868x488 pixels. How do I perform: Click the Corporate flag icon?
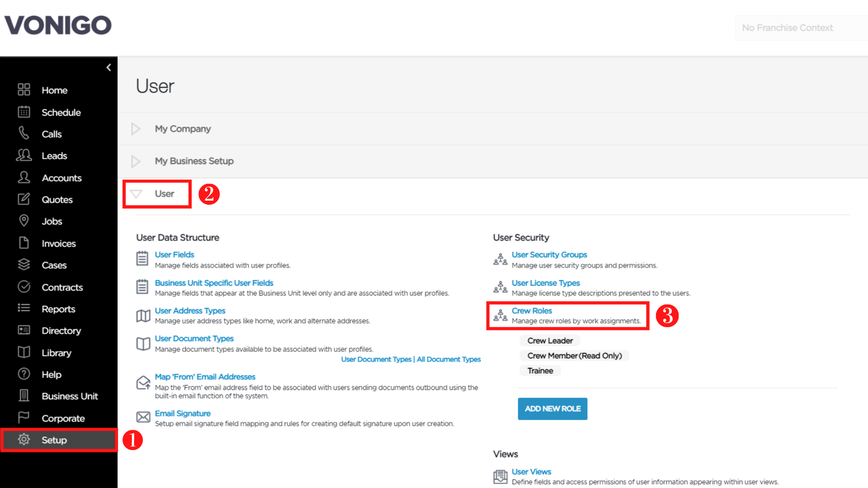coord(24,418)
